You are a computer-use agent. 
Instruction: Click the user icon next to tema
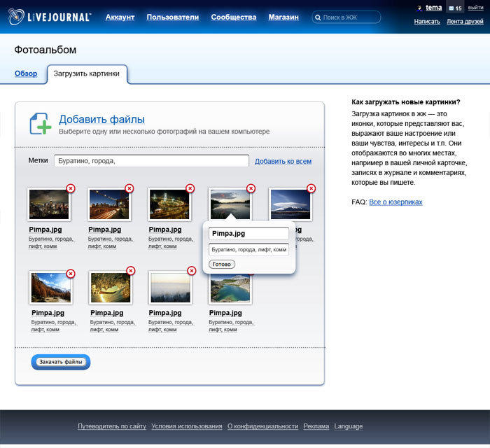tap(419, 8)
